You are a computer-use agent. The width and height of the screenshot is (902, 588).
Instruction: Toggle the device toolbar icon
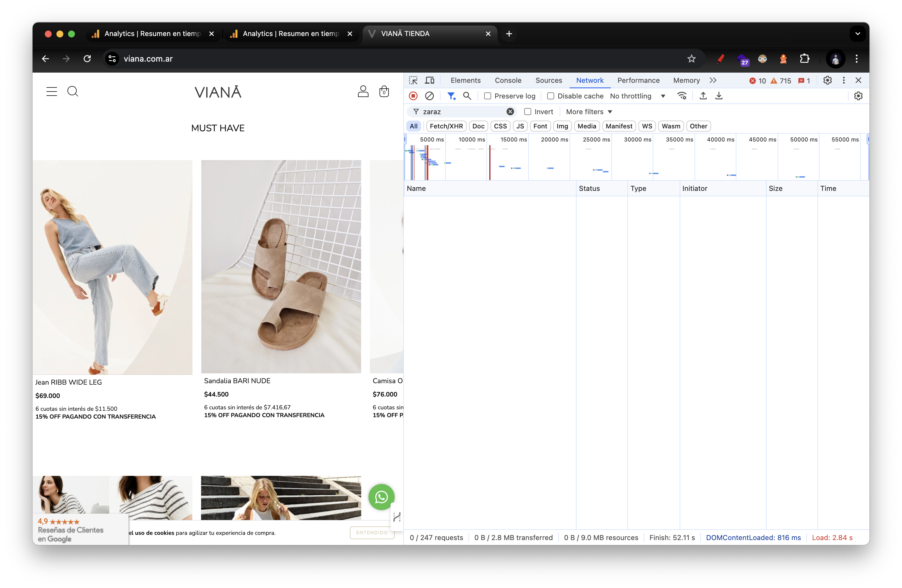click(x=429, y=80)
